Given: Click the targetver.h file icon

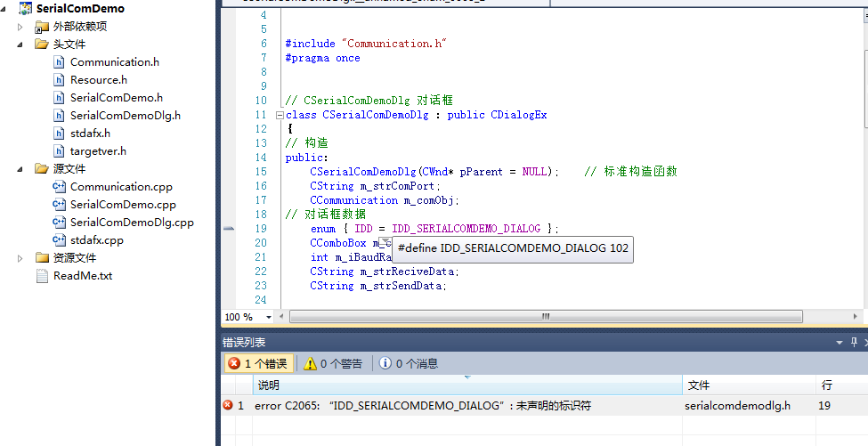Looking at the screenshot, I should click(x=59, y=151).
